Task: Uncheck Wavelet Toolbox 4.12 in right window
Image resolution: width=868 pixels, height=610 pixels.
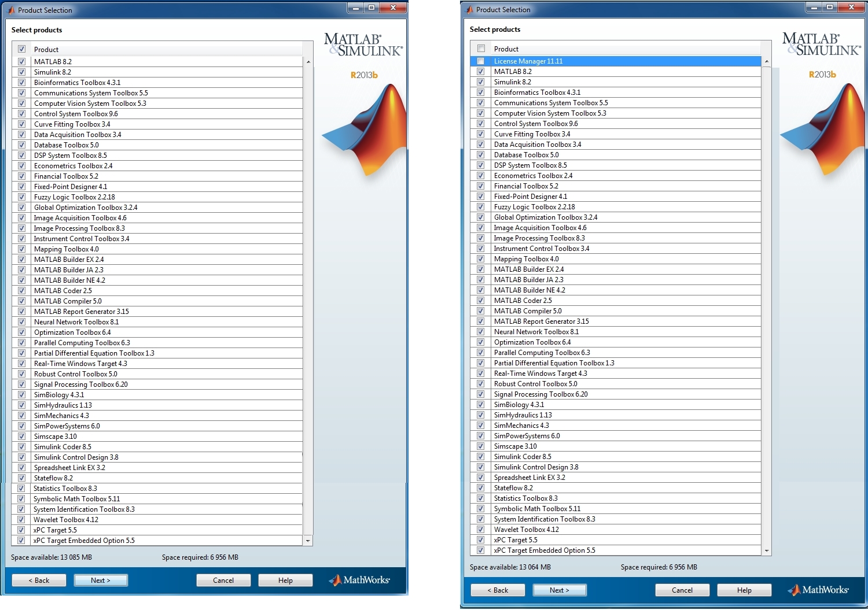Action: pyautogui.click(x=480, y=530)
